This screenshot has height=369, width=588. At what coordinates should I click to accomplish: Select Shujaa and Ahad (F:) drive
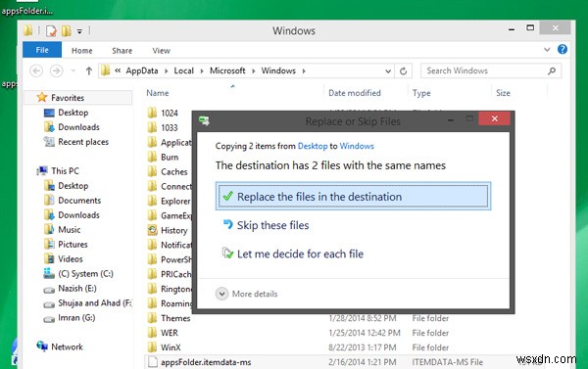95,302
